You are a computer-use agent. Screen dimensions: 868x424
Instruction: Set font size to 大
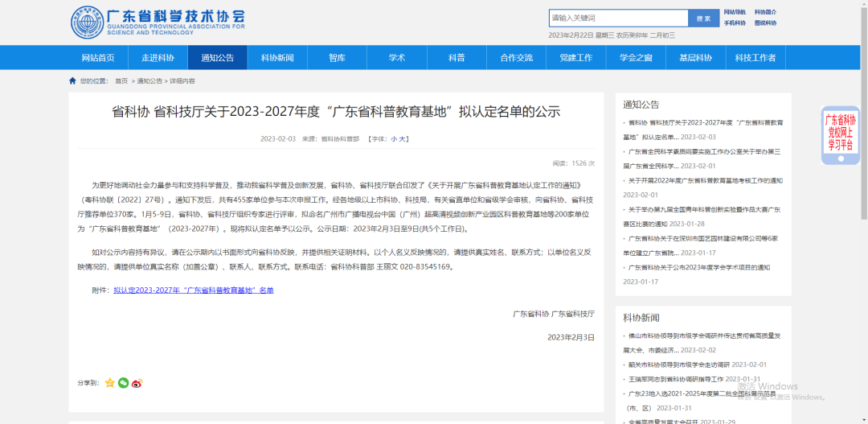pos(402,139)
